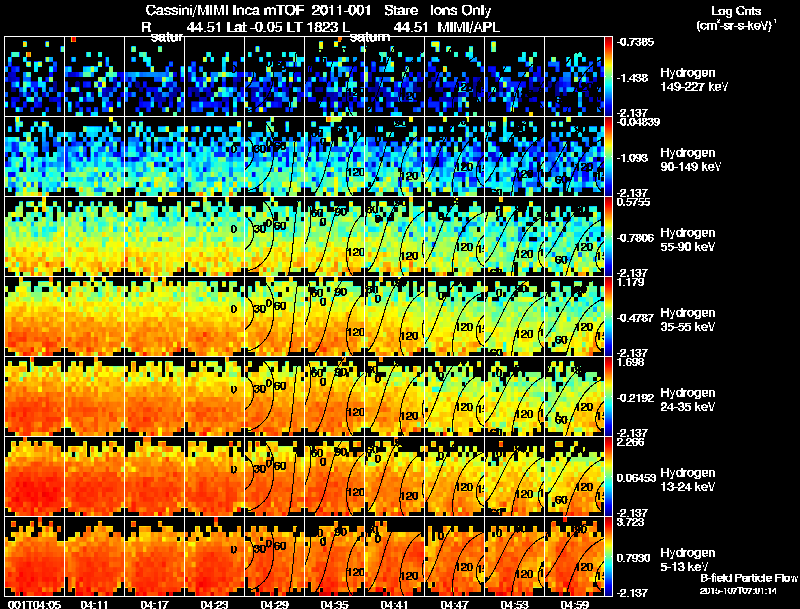
Task: Click colorbar value '0.7930'
Action: click(634, 558)
